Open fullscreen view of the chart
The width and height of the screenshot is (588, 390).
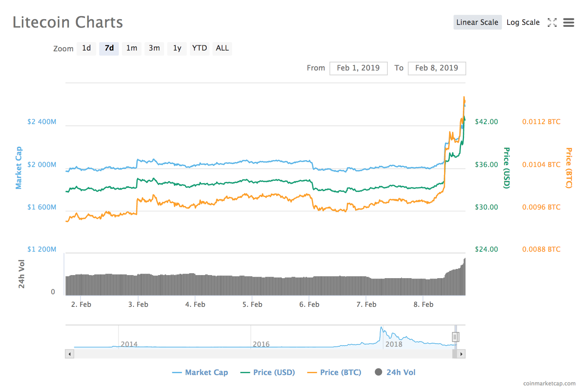point(552,23)
